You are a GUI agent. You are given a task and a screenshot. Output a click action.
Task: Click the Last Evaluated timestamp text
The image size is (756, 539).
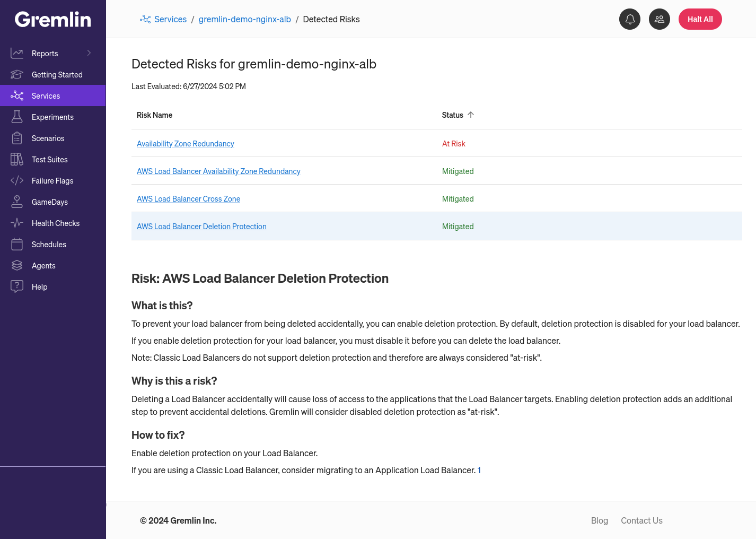coord(189,86)
